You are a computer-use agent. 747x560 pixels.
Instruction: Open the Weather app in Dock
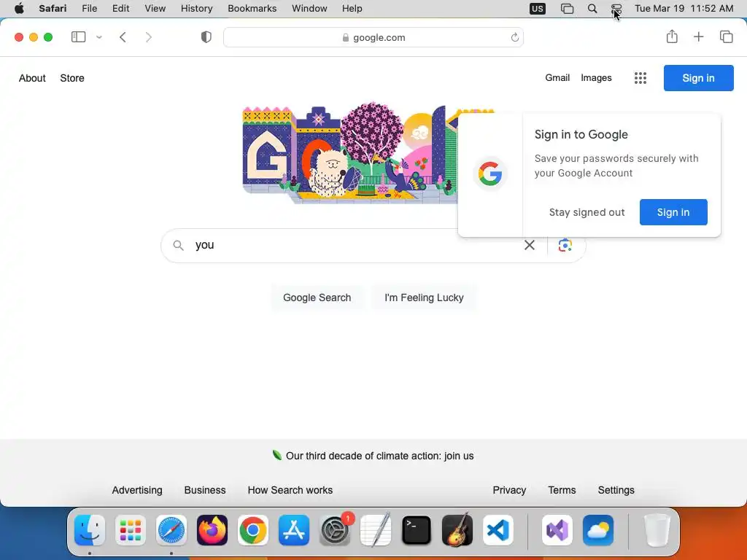tap(598, 530)
